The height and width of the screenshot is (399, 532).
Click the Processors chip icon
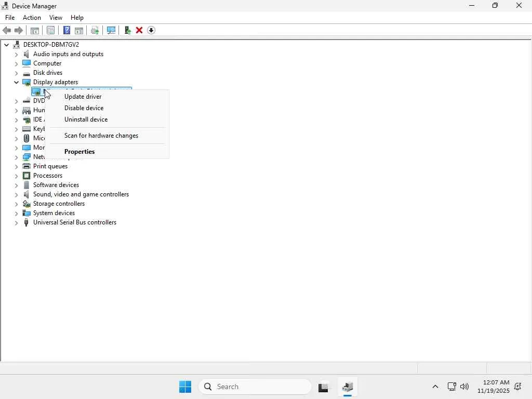[26, 176]
